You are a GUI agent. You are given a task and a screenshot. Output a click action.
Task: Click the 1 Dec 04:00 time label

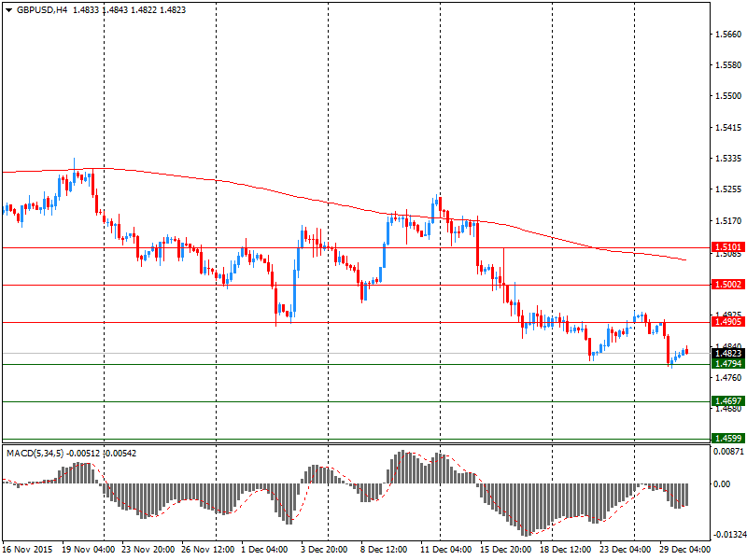[x=264, y=549]
